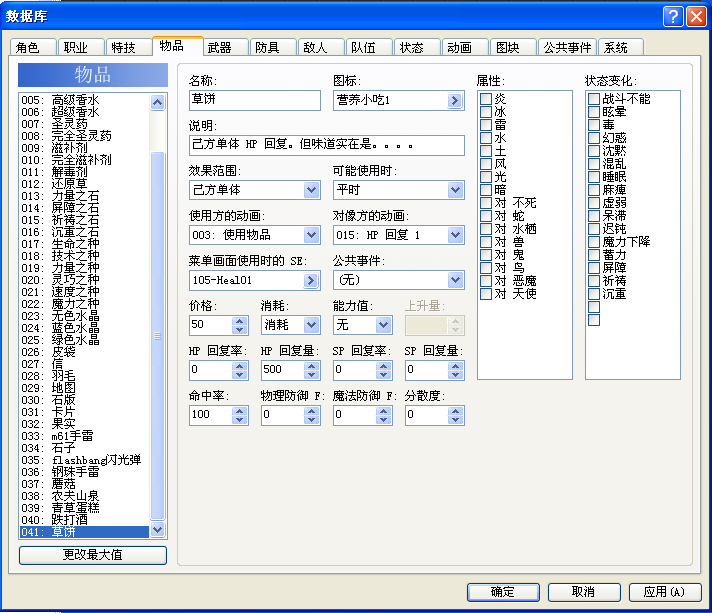The image size is (712, 613).
Task: Check the 冰 attribute checkbox
Action: point(486,112)
